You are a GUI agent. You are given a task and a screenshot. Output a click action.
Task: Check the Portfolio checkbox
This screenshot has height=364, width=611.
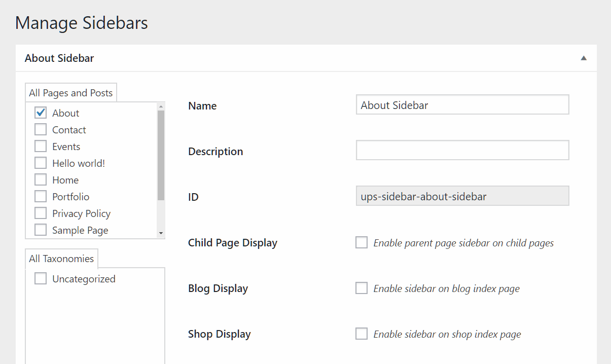[41, 196]
